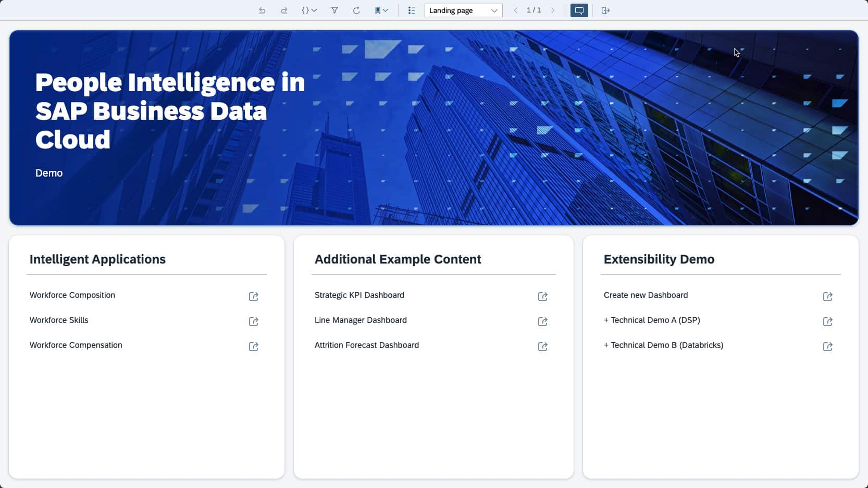
Task: Click the open icon beside Workforce Composition
Action: [254, 296]
